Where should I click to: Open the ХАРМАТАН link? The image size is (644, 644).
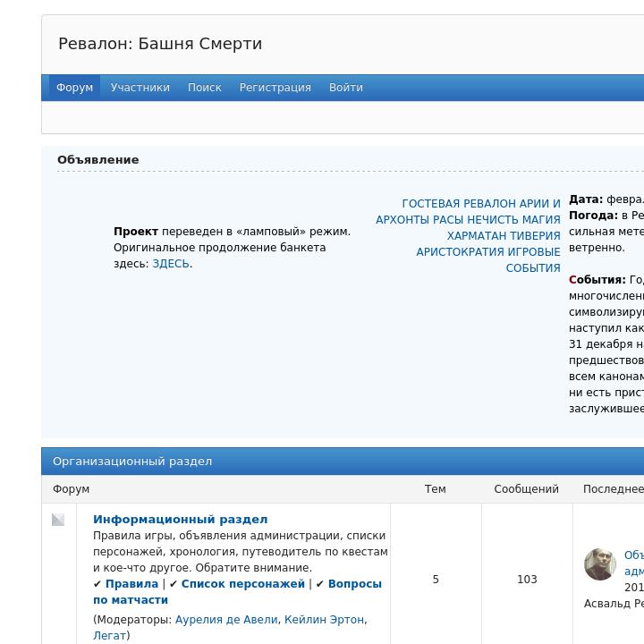(x=478, y=236)
